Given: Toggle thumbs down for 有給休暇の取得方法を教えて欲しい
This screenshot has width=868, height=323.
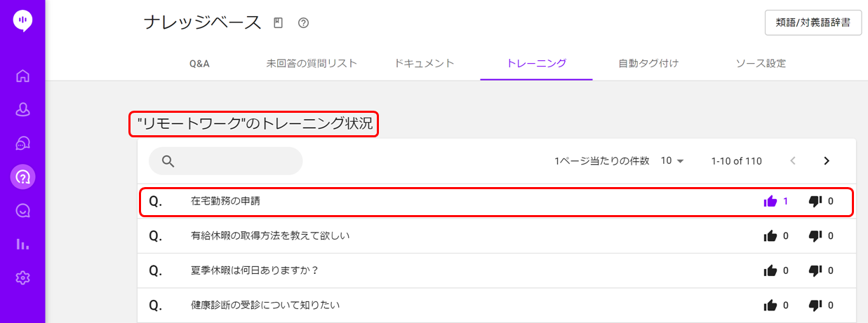Looking at the screenshot, I should [815, 236].
